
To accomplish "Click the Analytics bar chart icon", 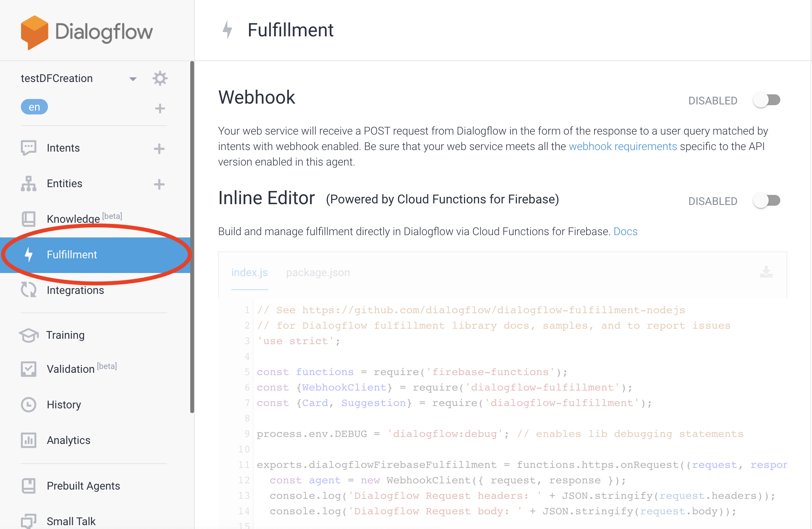I will [28, 440].
